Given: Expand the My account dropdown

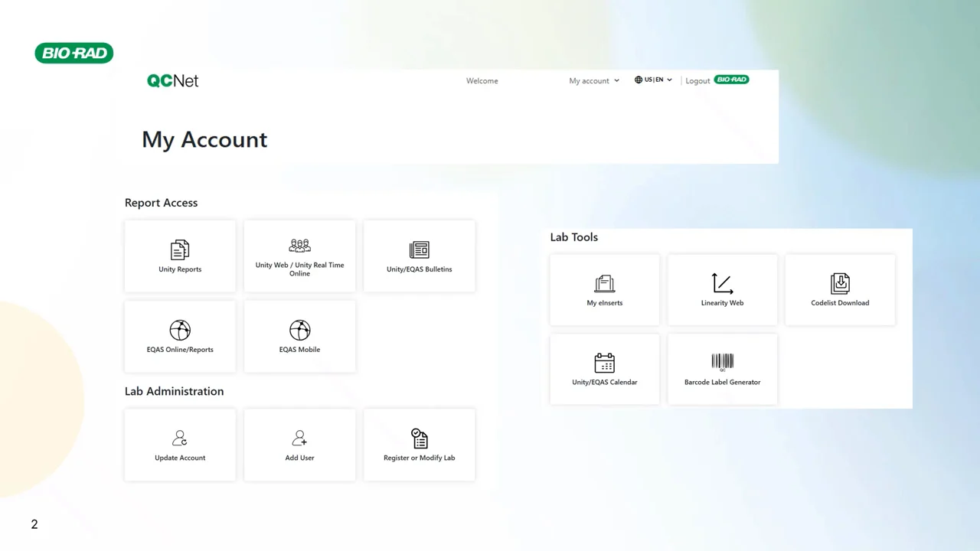Looking at the screenshot, I should click(x=594, y=80).
